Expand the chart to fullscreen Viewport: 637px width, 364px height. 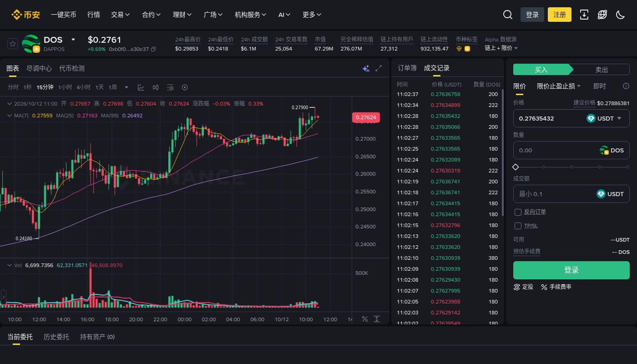(x=379, y=68)
